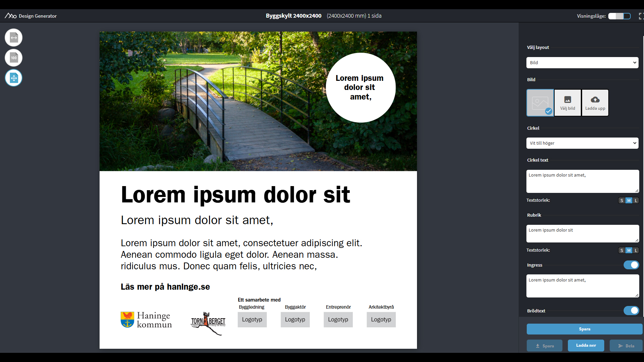Select the default placeholder image thumbnail
644x362 pixels.
pyautogui.click(x=540, y=103)
